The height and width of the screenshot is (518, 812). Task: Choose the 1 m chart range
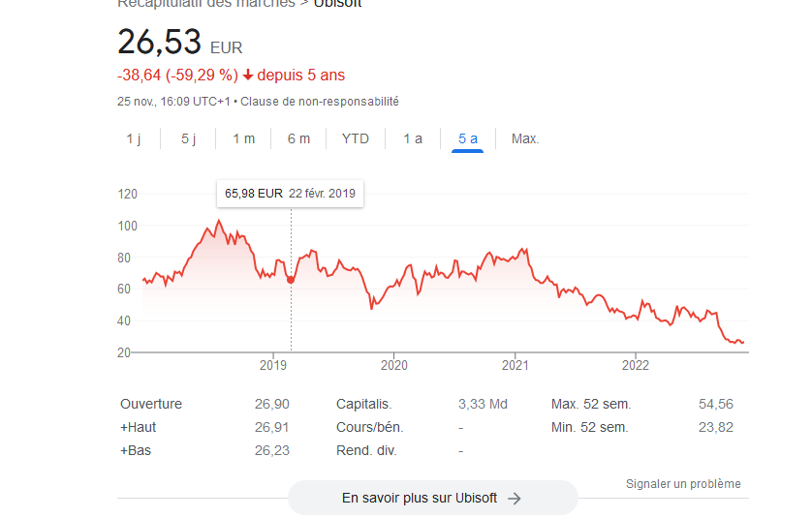tap(243, 138)
